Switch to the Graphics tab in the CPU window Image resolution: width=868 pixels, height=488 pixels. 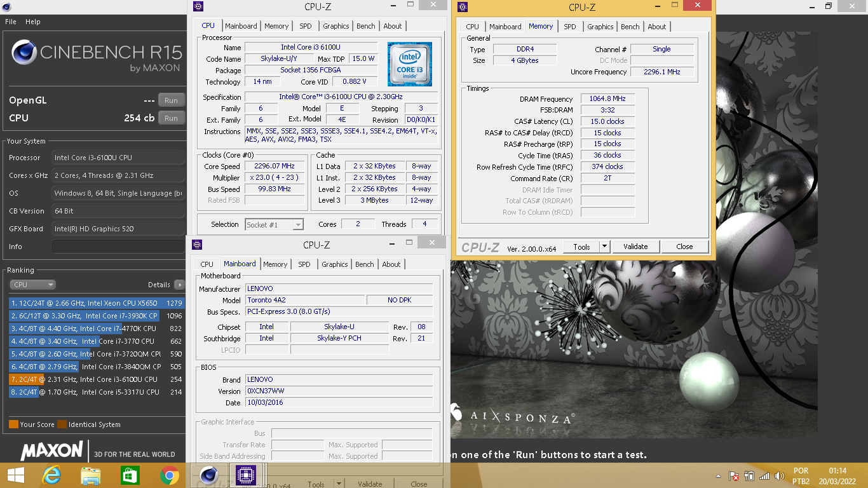pos(336,26)
